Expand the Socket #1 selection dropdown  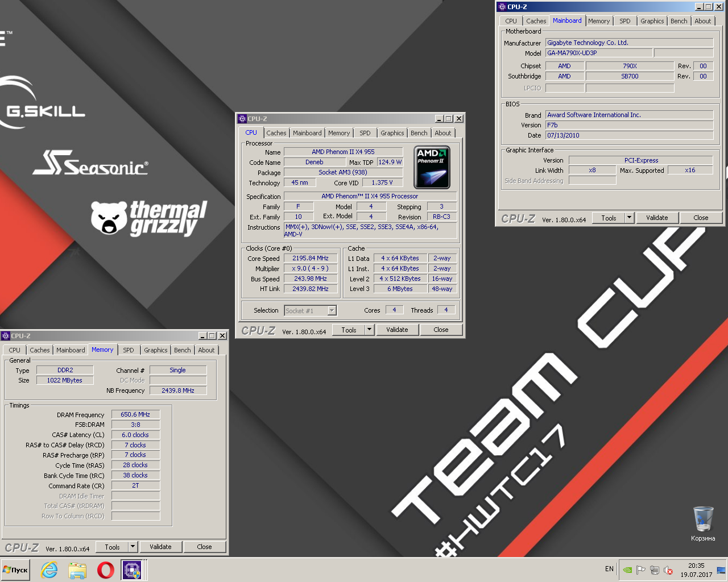pos(332,310)
